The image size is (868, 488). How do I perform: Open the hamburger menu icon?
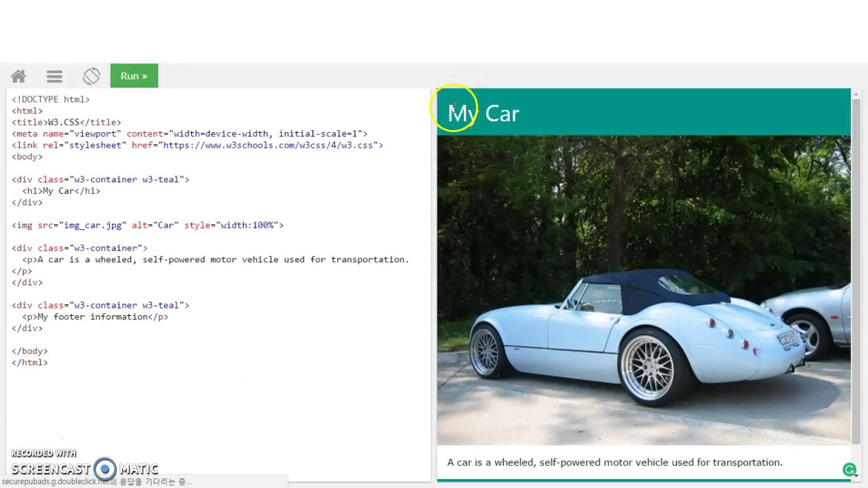(54, 76)
